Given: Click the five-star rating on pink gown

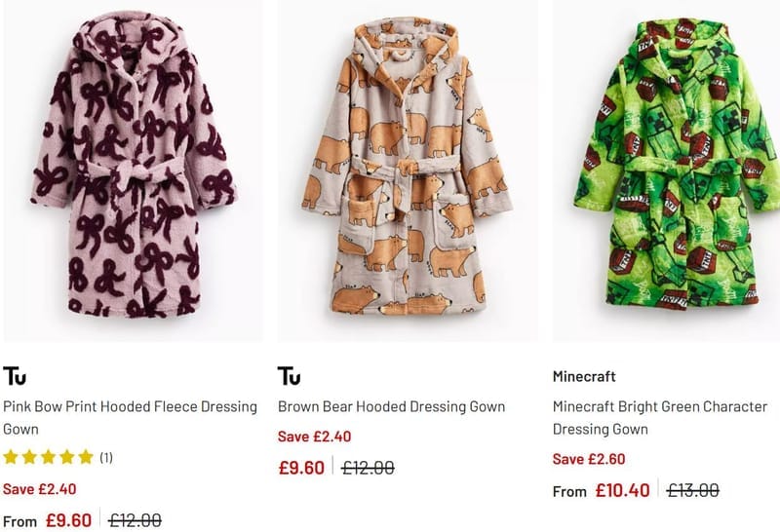Looking at the screenshot, I should coord(48,457).
